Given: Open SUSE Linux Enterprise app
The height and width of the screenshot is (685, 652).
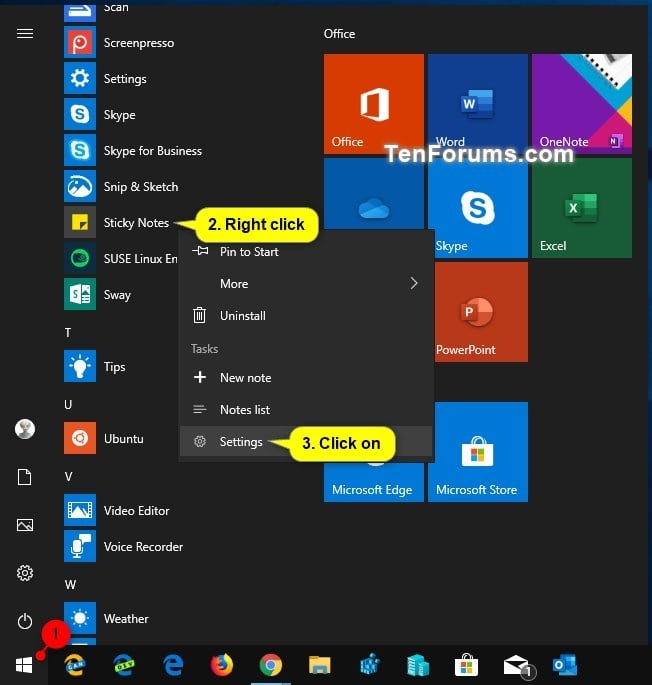Looking at the screenshot, I should [121, 259].
